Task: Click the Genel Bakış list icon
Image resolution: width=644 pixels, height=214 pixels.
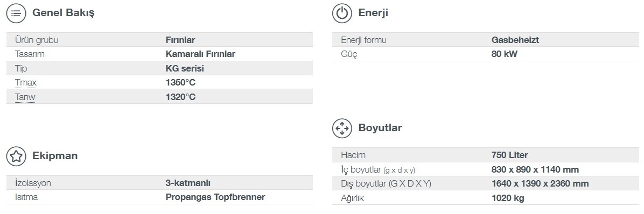Action: pos(16,13)
